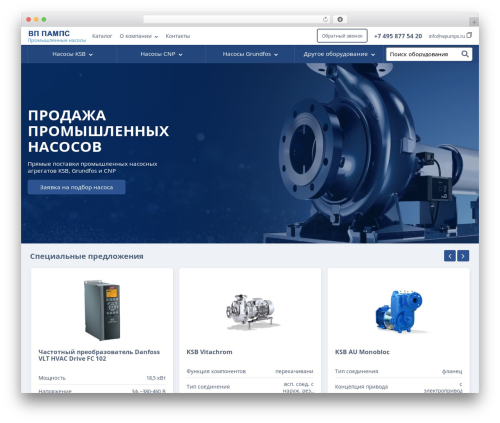Click the search magnifier icon
Image resolution: width=500 pixels, height=423 pixels.
pos(465,54)
